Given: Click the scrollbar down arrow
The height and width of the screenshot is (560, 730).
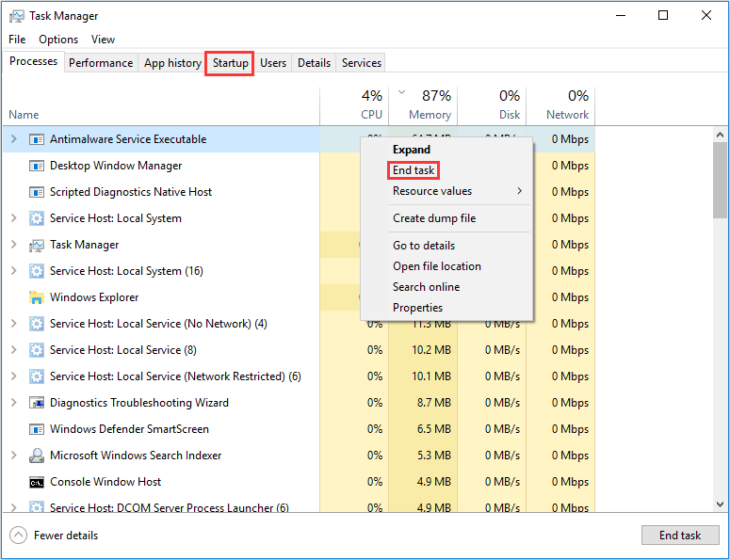Looking at the screenshot, I should pyautogui.click(x=720, y=504).
